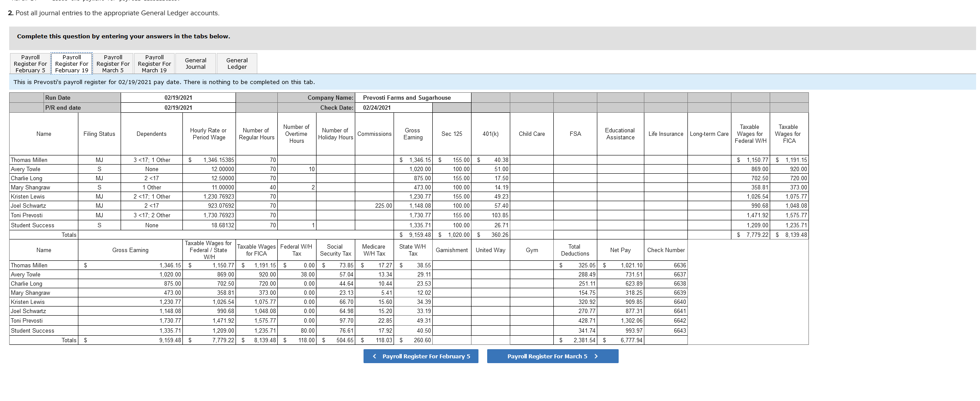Click the United Way column header
The width and height of the screenshot is (980, 401).
[491, 250]
